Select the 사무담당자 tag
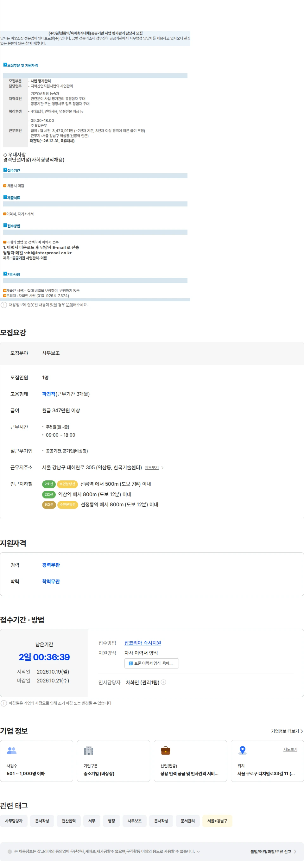The image size is (304, 868). coord(14,821)
